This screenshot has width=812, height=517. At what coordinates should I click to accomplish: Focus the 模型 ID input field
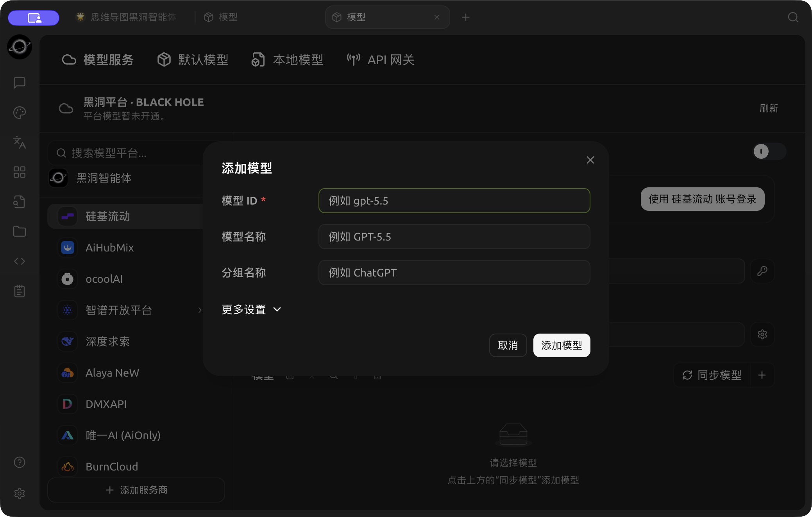click(454, 201)
